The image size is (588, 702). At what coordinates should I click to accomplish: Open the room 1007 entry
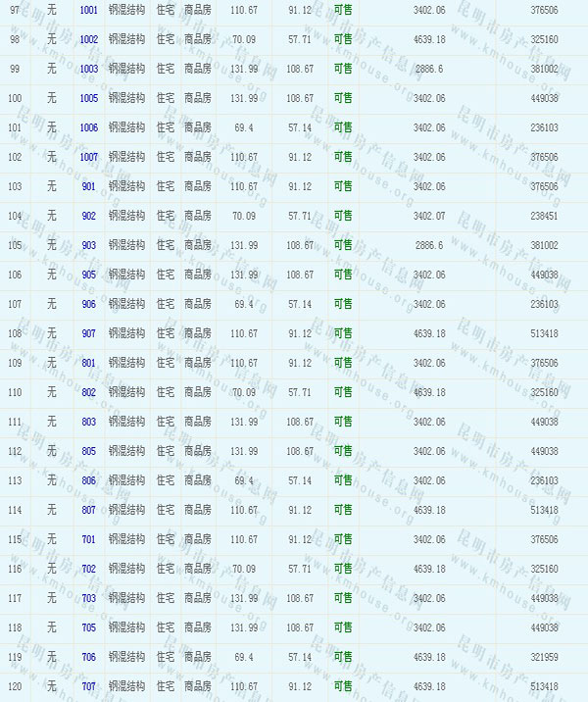click(x=88, y=157)
